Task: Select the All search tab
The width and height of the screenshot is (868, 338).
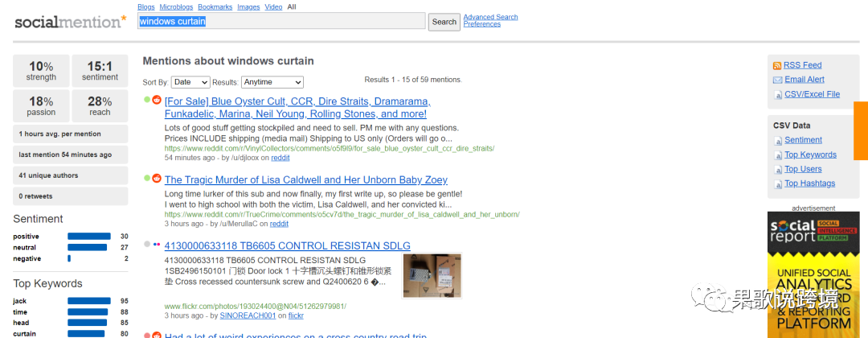Action: pos(292,6)
